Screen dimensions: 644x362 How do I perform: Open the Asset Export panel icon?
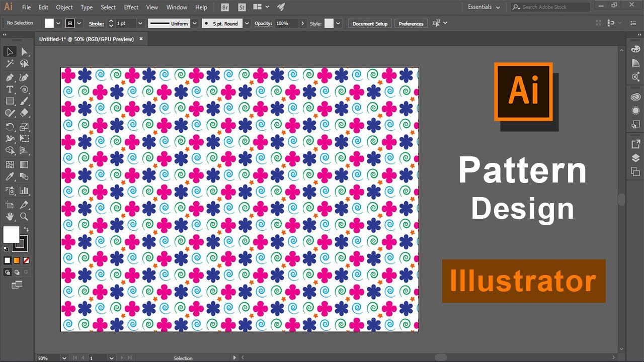[635, 144]
